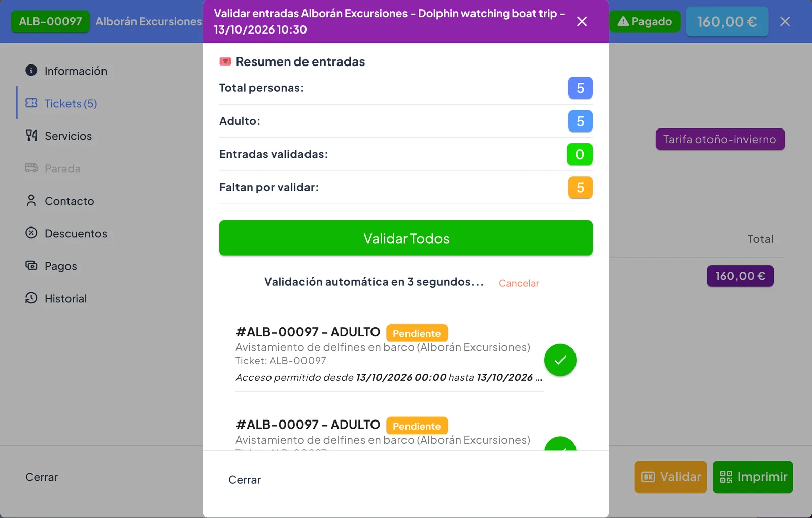Click the green Validar Todos button
Image resolution: width=812 pixels, height=518 pixels.
(x=406, y=238)
